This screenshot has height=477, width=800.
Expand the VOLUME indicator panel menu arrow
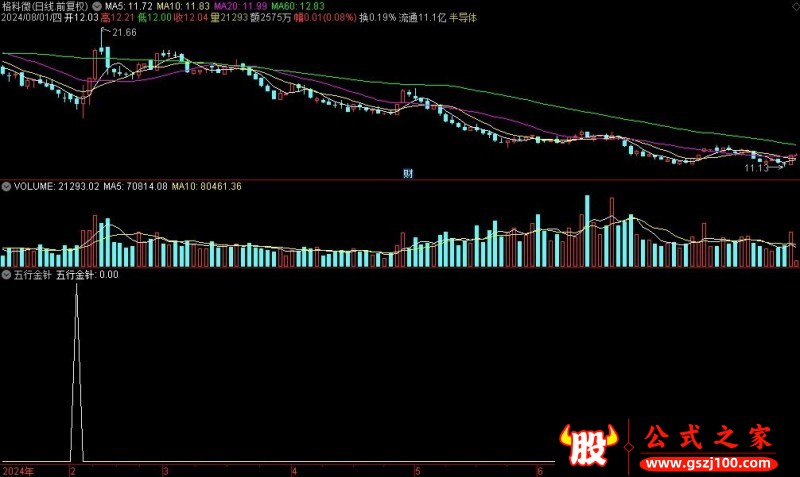click(x=6, y=187)
